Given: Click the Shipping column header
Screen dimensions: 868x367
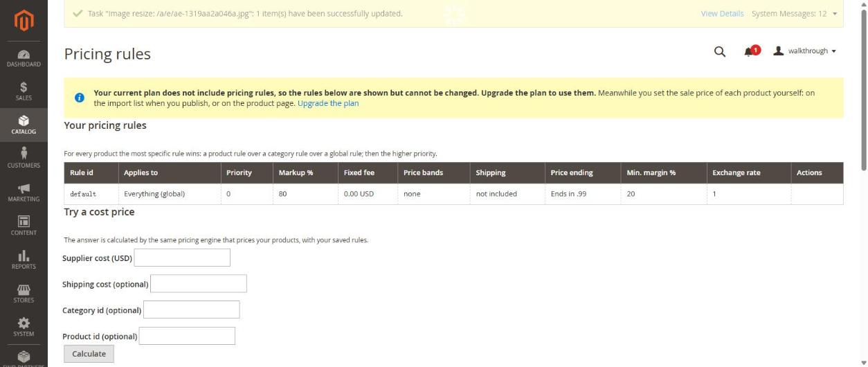Looking at the screenshot, I should (x=507, y=172).
